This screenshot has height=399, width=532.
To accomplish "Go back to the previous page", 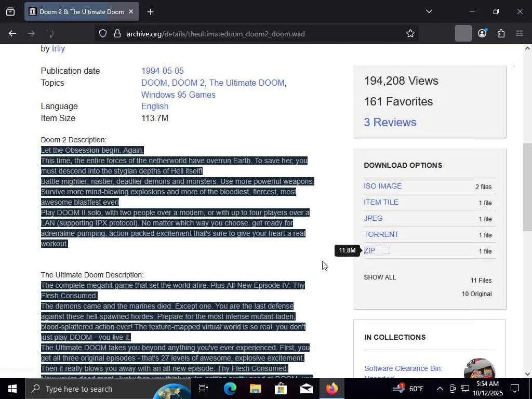I will click(12, 34).
